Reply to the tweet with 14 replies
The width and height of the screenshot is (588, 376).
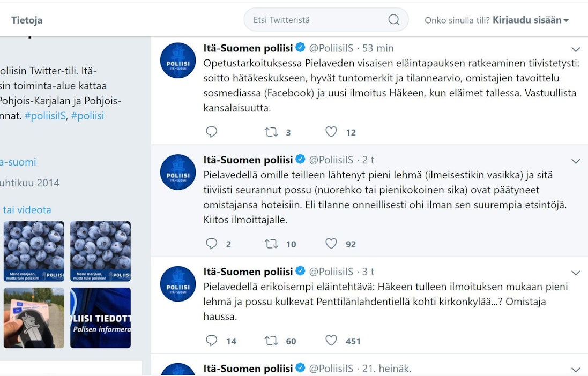click(212, 341)
